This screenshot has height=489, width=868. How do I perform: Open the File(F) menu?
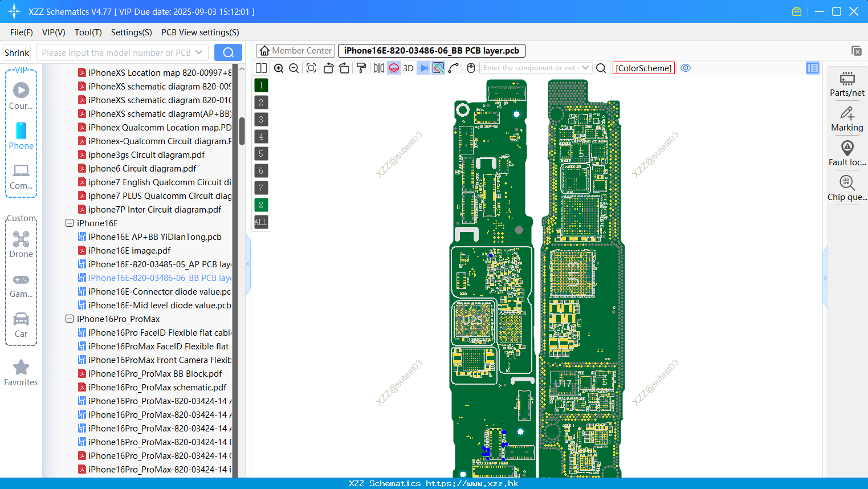[x=22, y=32]
